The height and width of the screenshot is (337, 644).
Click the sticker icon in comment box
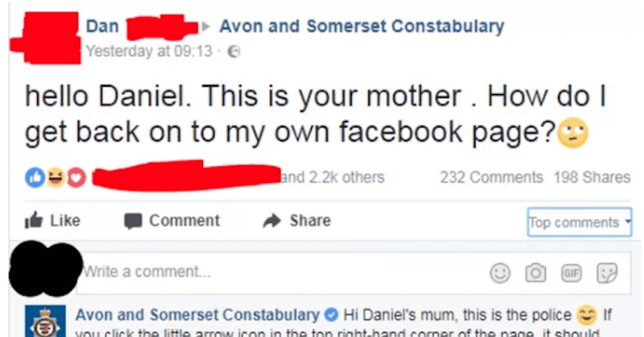point(608,273)
